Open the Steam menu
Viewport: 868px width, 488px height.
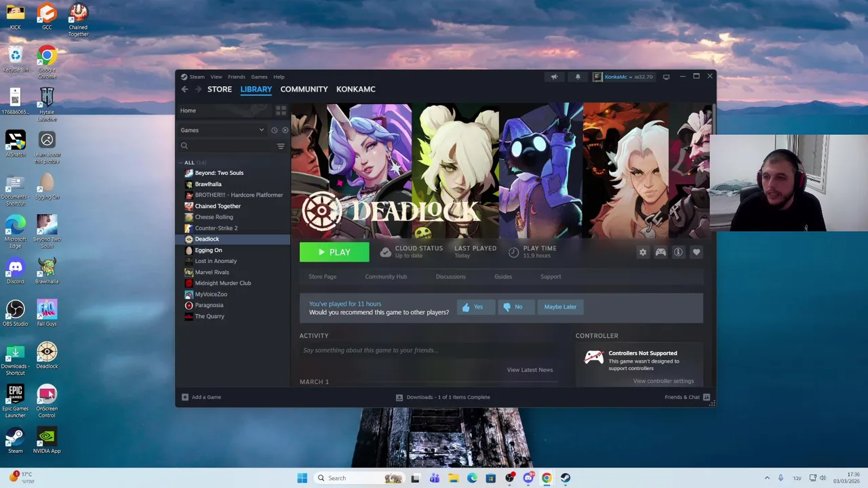click(x=197, y=77)
